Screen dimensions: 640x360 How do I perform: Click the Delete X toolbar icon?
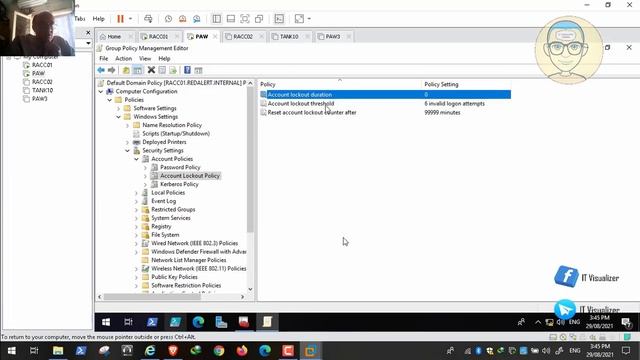(151, 70)
